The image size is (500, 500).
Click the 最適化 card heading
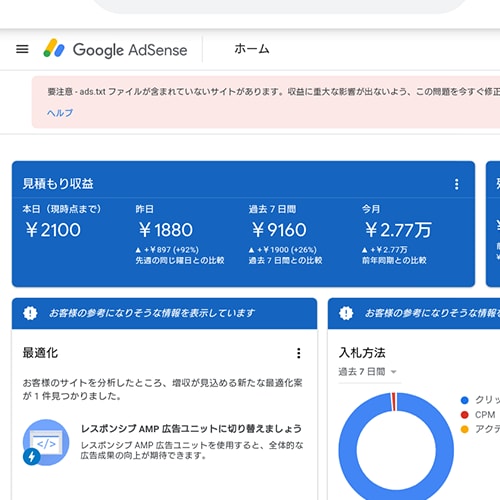pyautogui.click(x=40, y=353)
